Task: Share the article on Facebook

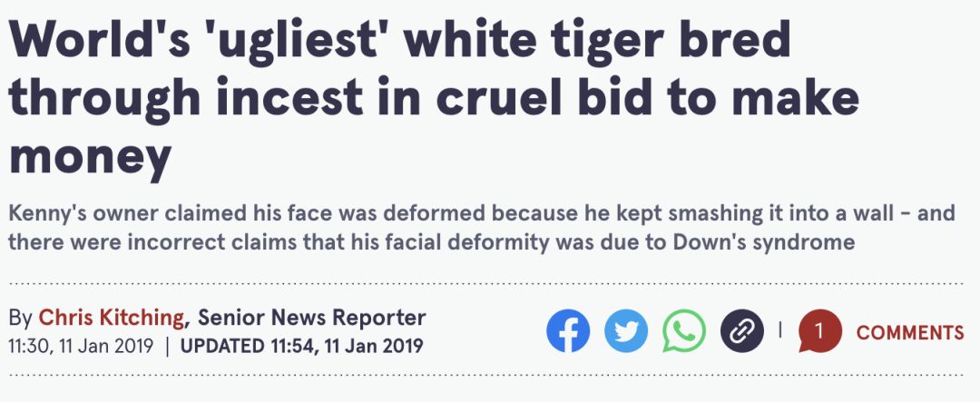Action: point(568,332)
